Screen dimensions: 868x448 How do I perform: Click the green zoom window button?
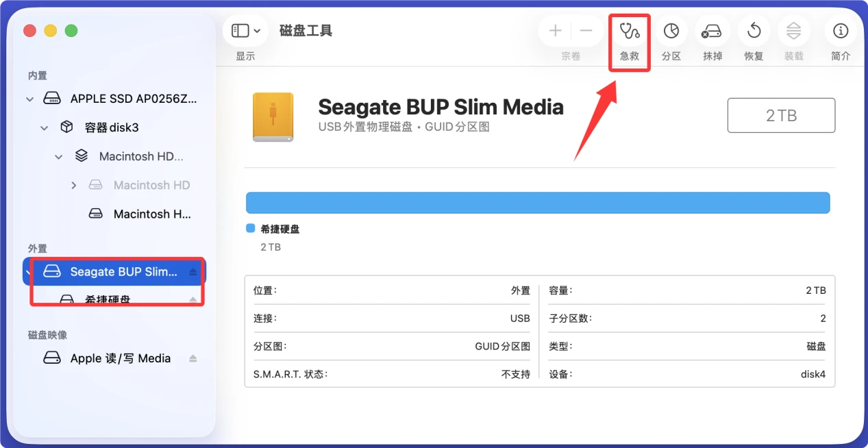[71, 31]
